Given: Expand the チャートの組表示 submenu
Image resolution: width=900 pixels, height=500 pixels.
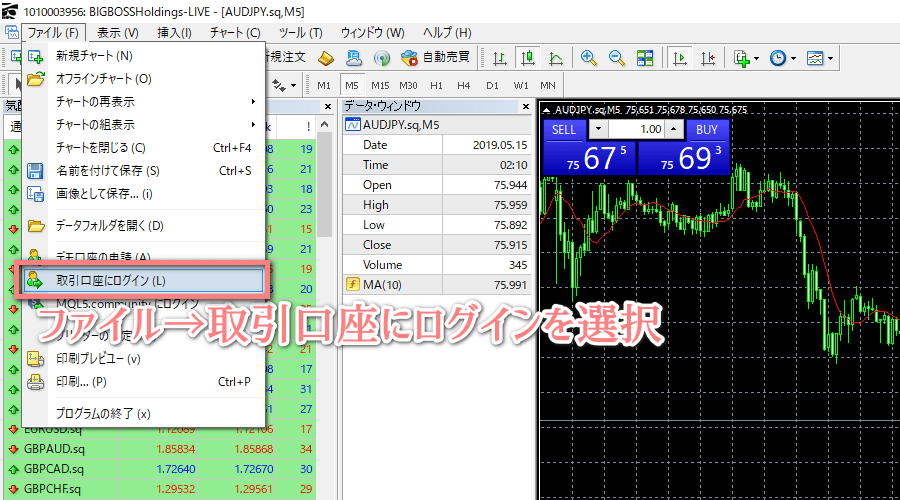Looking at the screenshot, I should click(143, 125).
